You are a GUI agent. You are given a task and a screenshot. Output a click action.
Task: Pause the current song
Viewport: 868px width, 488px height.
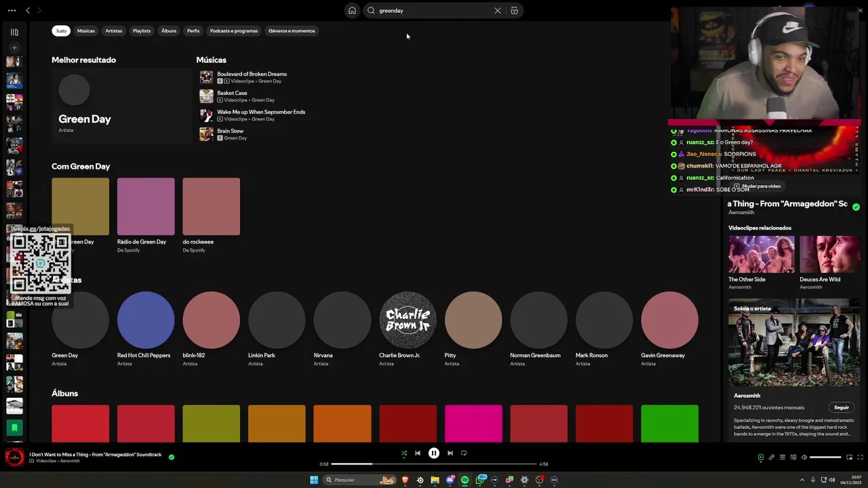434,453
